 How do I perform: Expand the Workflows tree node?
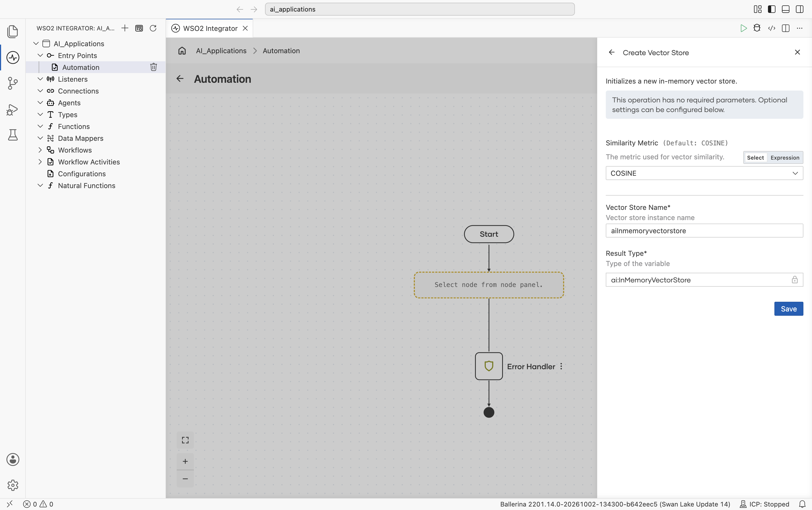pyautogui.click(x=40, y=150)
